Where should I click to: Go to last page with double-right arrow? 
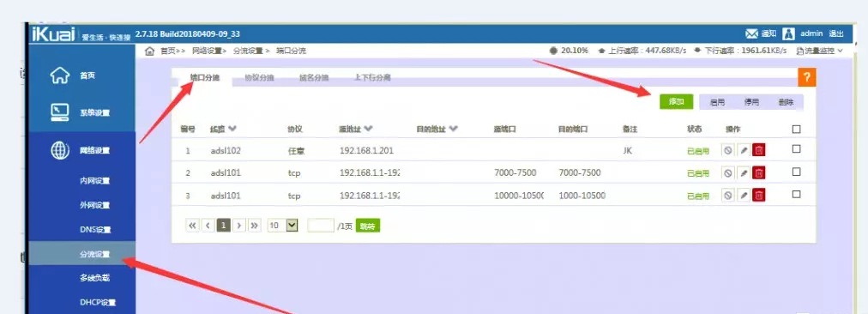pyautogui.click(x=255, y=226)
